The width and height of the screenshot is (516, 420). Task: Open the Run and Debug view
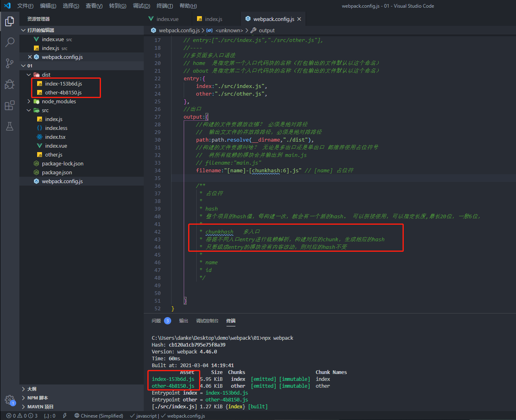tap(10, 84)
